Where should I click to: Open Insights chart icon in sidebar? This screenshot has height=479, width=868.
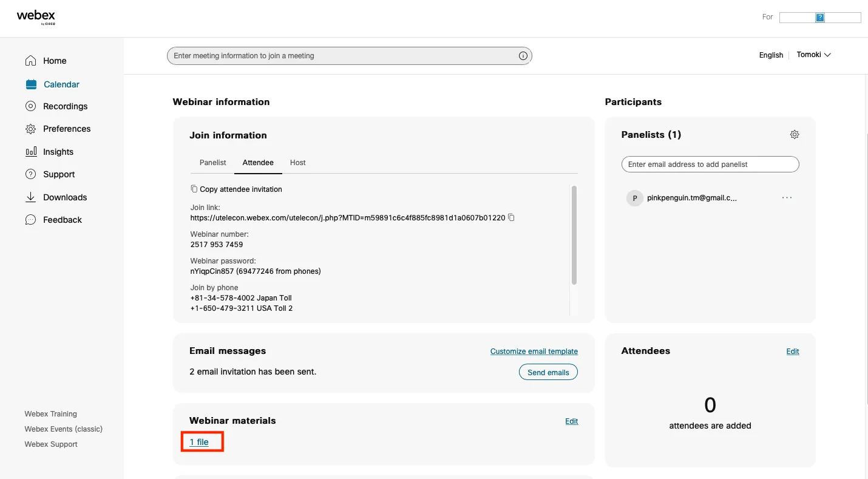pyautogui.click(x=31, y=152)
